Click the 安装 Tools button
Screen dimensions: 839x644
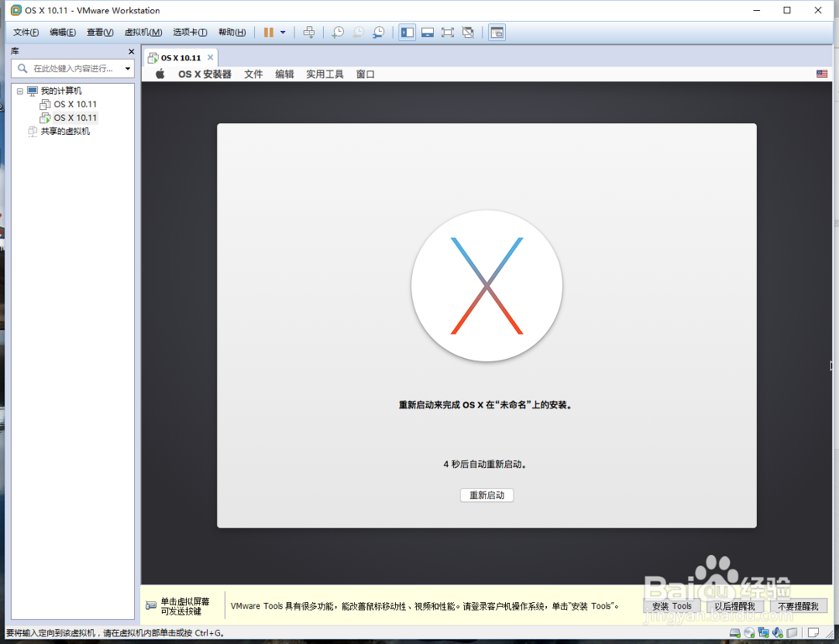tap(671, 606)
